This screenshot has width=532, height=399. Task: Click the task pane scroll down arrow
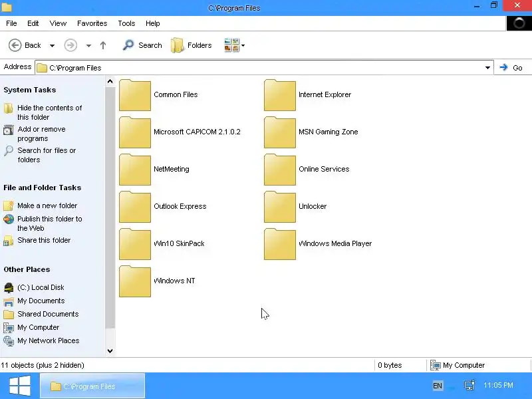[x=110, y=351]
